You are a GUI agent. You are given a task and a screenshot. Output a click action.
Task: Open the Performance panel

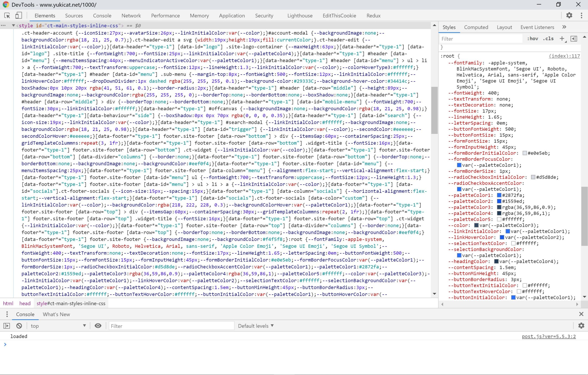tap(165, 16)
